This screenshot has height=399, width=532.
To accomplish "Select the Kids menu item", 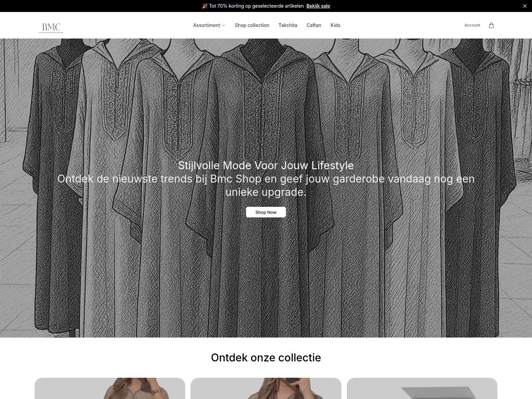I will (335, 25).
